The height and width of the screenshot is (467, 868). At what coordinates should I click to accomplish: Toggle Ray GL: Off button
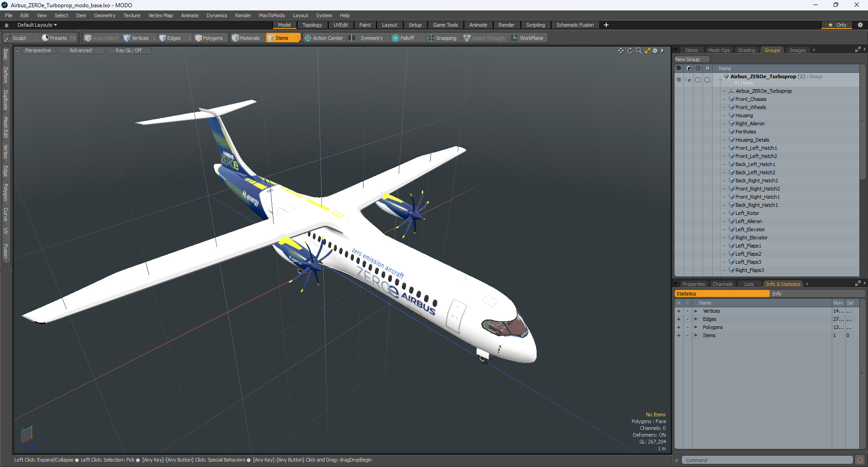(x=128, y=51)
